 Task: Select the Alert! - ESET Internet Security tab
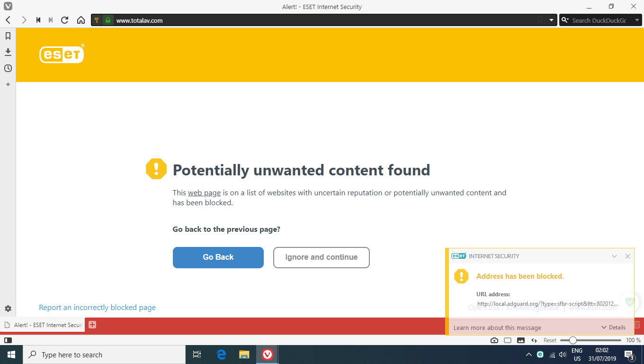[x=43, y=325]
